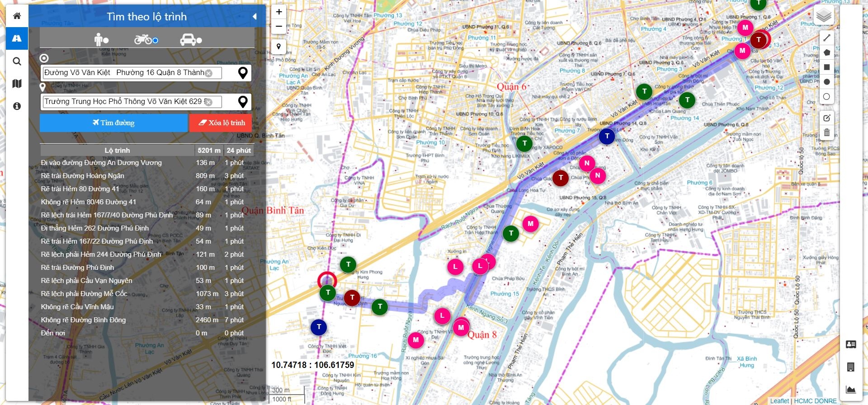Choose the draw rectangle tool
The image size is (868, 405).
click(826, 67)
